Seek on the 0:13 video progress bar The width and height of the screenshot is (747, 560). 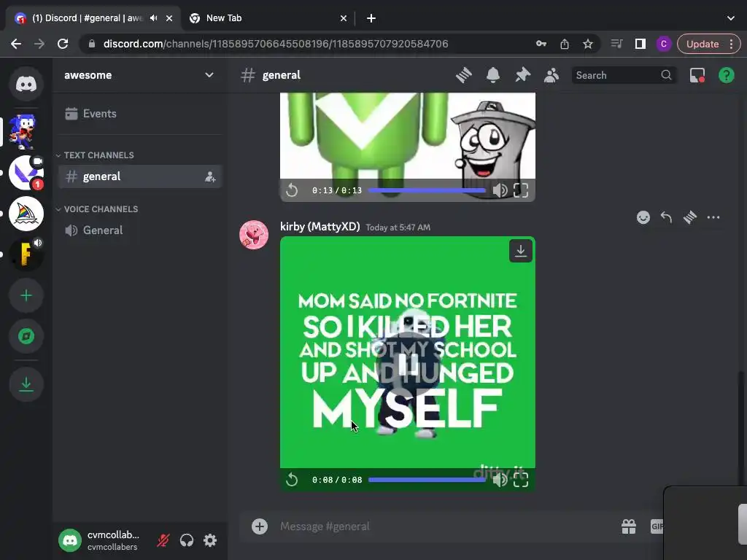(427, 190)
